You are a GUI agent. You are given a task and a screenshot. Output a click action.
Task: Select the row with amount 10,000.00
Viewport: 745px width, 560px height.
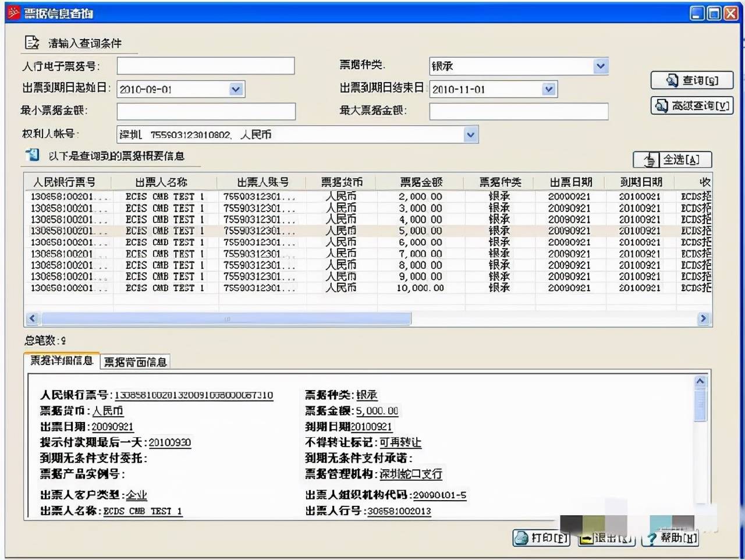point(368,288)
